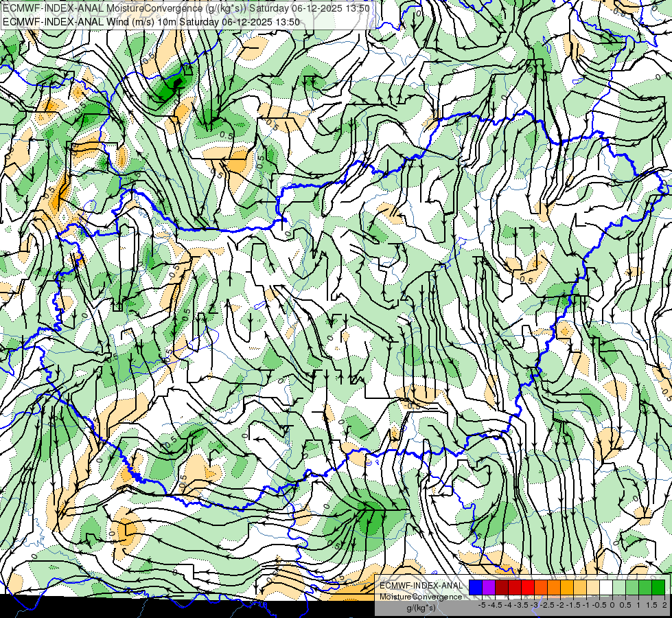Click the amber swatch between -2 and -1.5
Image resolution: width=672 pixels, height=618 pixels.
pos(567,588)
